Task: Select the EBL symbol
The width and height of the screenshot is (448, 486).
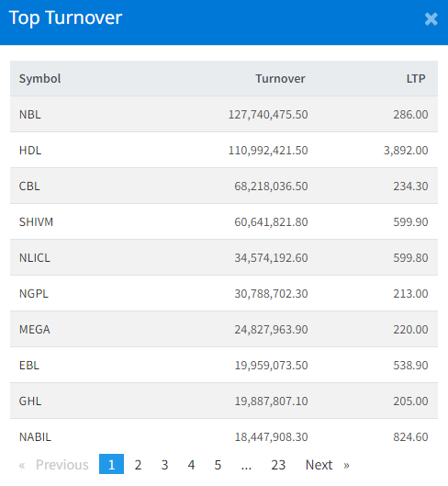Action: pos(29,366)
